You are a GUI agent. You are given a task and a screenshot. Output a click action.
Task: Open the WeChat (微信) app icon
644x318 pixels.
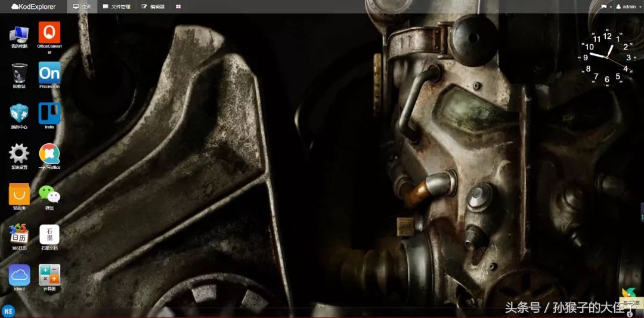click(49, 194)
